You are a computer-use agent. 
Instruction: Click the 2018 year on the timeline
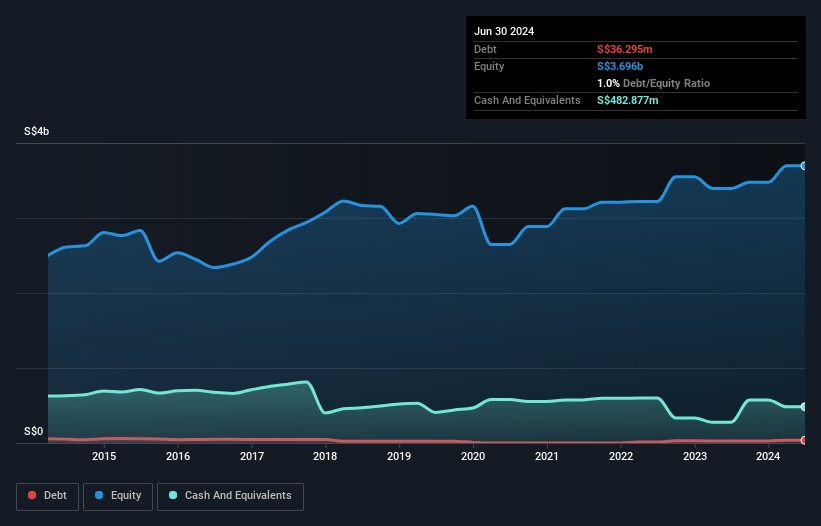325,457
